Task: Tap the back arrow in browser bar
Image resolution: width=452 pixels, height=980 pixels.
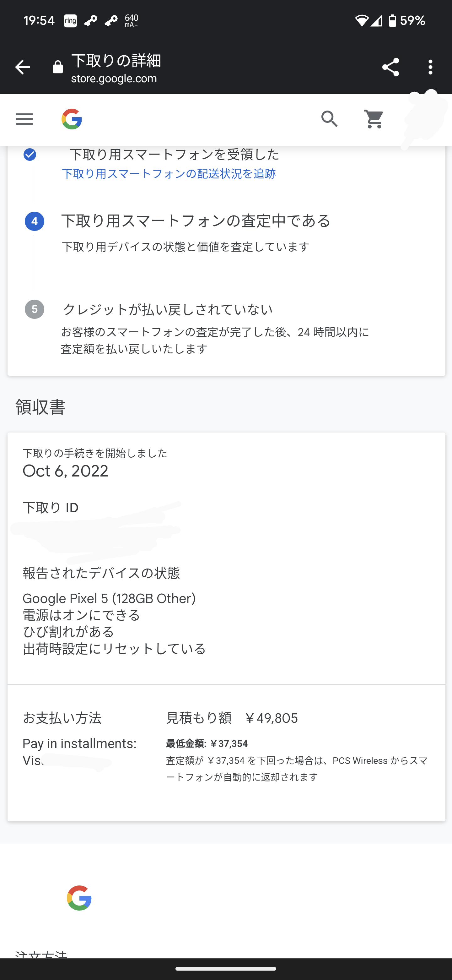Action: [x=22, y=67]
